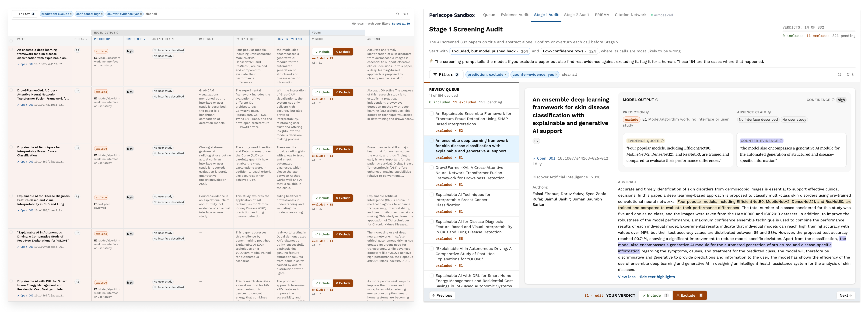Click 'Select all 59' link
This screenshot has height=312, width=868.
tap(401, 24)
